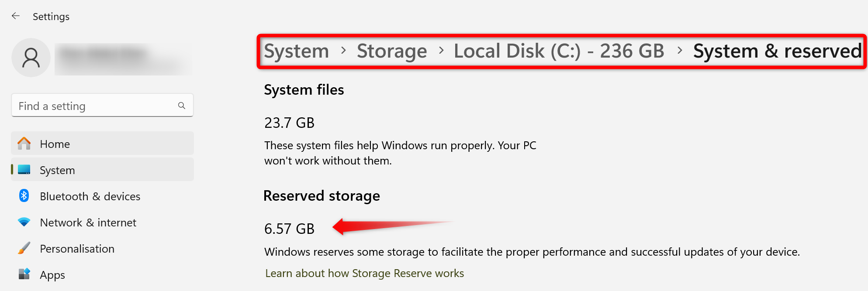Click the back arrow button
The height and width of the screenshot is (291, 868).
[x=16, y=16]
